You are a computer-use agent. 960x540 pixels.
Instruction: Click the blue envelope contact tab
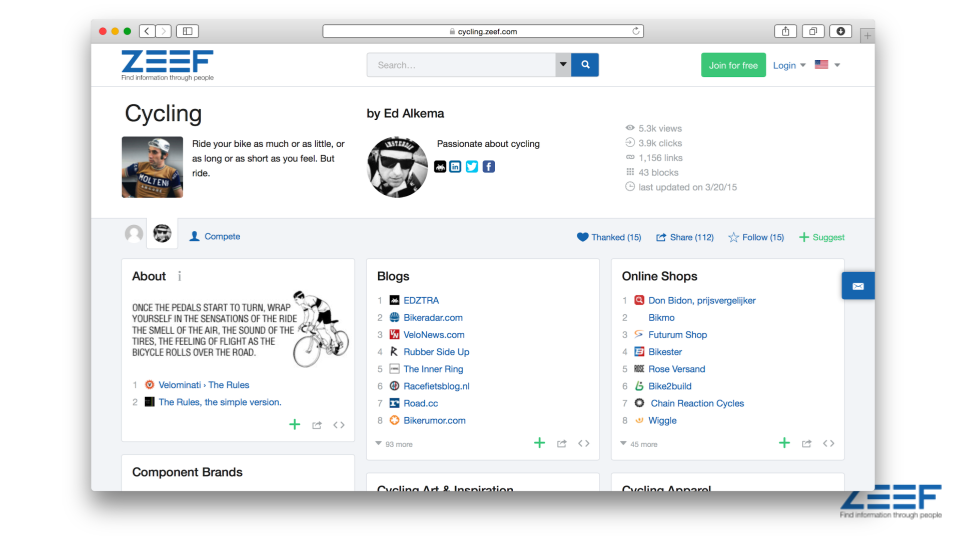858,286
